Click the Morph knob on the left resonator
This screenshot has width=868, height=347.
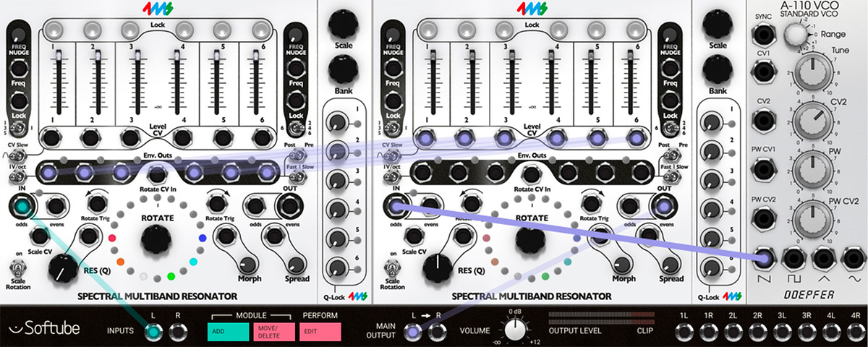[248, 265]
